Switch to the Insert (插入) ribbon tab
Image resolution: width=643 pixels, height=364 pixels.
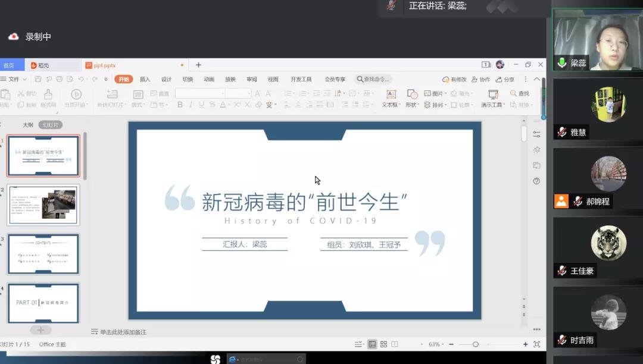145,79
